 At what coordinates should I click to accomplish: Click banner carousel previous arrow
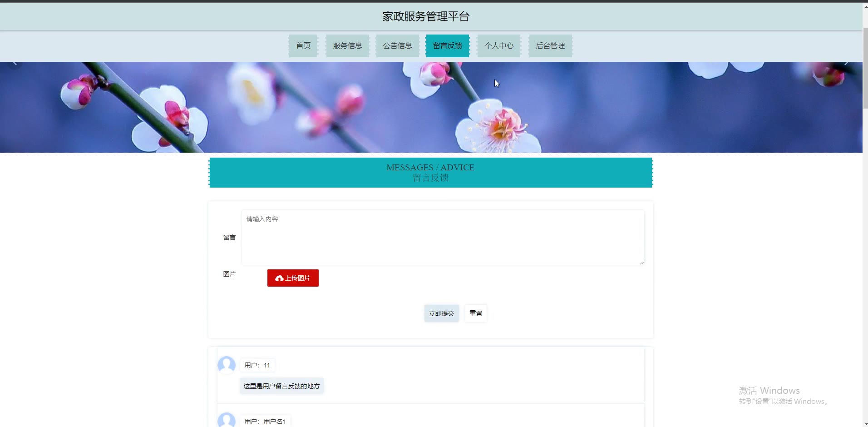(14, 63)
